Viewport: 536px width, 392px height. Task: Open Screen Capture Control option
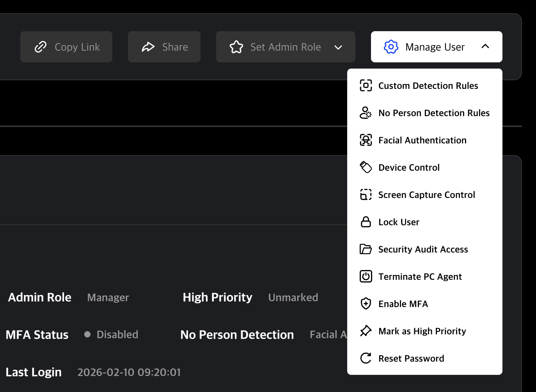(426, 195)
